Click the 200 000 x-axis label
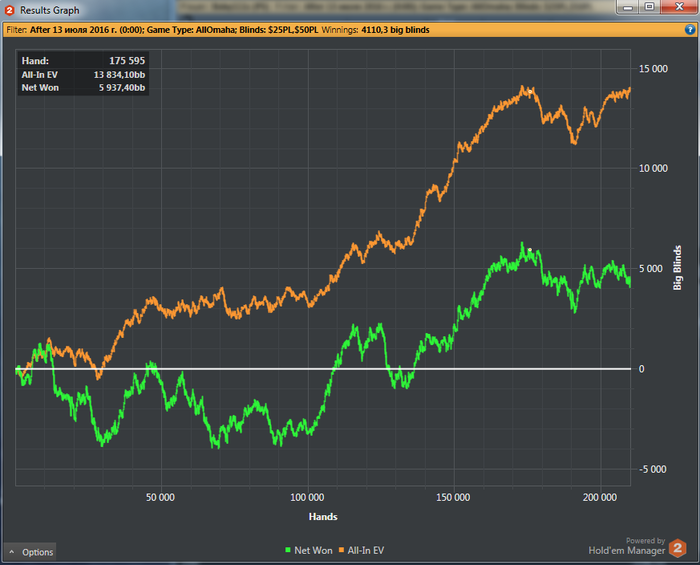Viewport: 700px width, 565px height. pyautogui.click(x=600, y=498)
